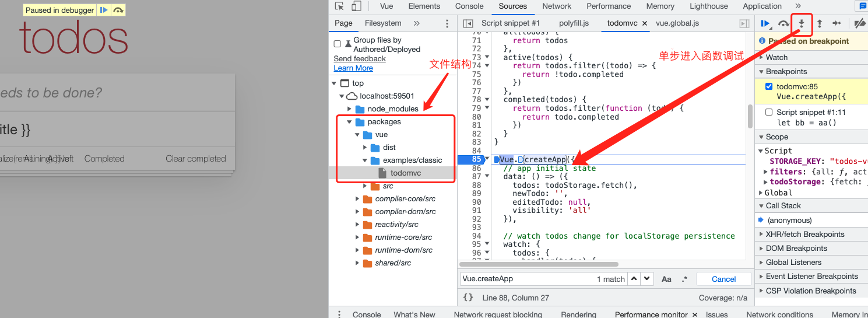Viewport: 868px width, 318px height.
Task: Cancel the source search
Action: point(724,279)
